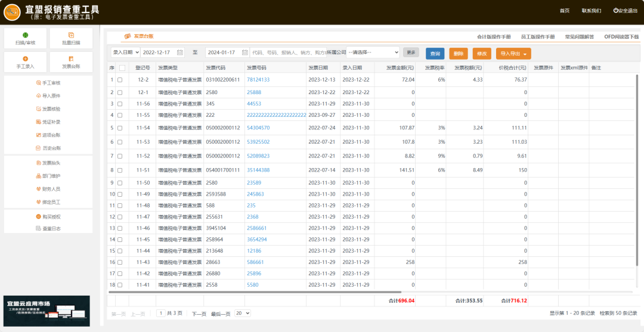Click the 购买授权 orange icon
This screenshot has height=332, width=644.
pyautogui.click(x=39, y=217)
